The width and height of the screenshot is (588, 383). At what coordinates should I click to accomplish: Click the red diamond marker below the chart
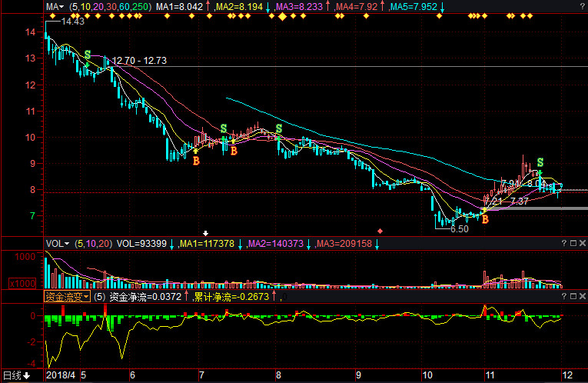(380, 231)
